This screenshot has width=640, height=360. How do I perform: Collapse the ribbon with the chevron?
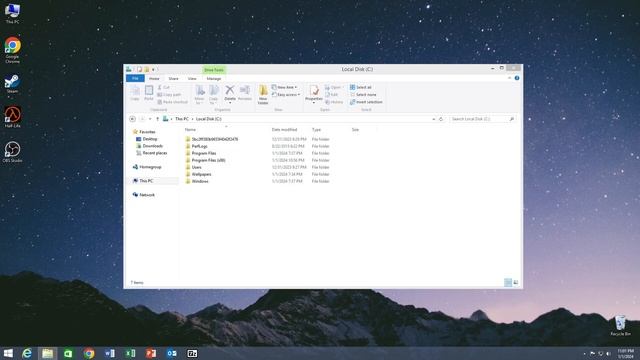(x=509, y=78)
